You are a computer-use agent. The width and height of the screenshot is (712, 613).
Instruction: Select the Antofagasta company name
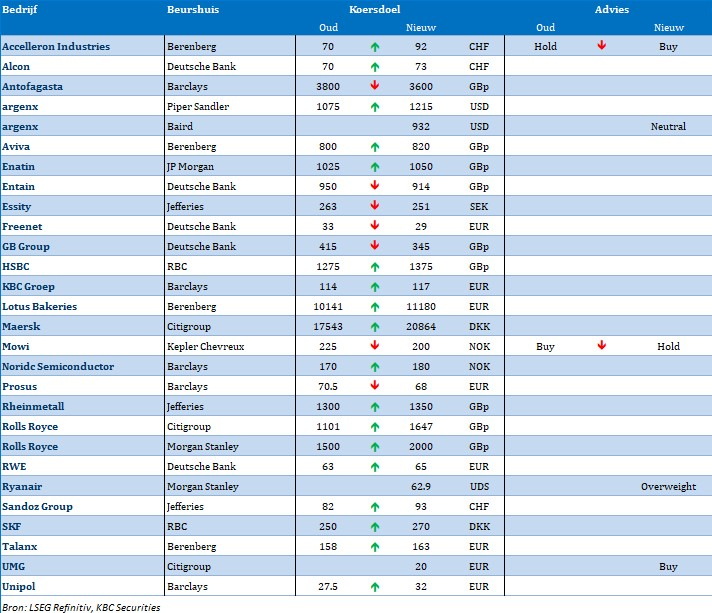32,86
